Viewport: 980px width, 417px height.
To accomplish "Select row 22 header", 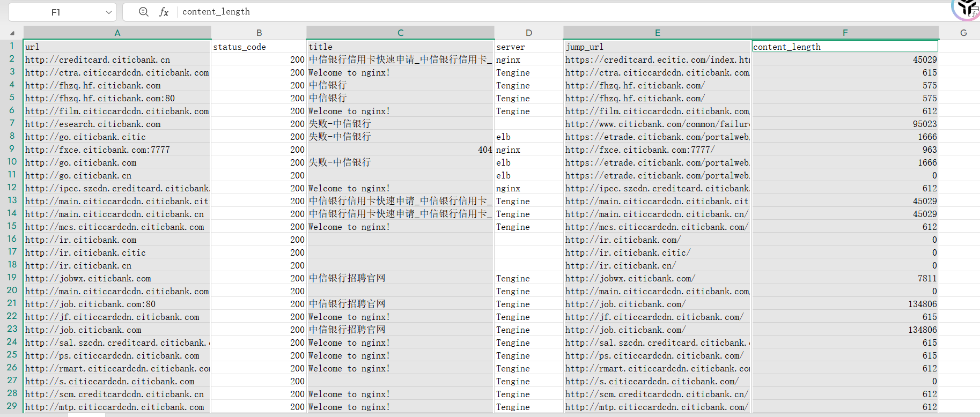I will [x=12, y=316].
